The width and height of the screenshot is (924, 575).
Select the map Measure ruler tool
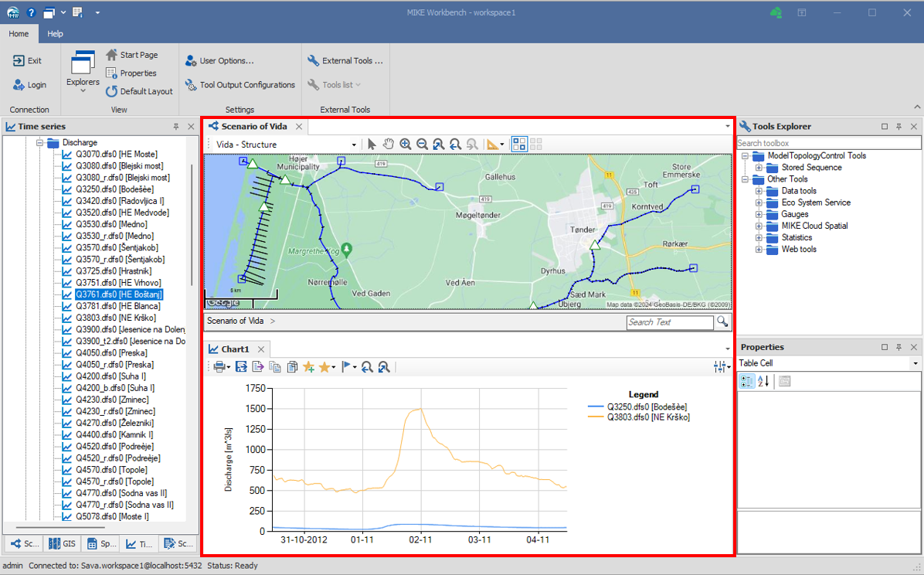pyautogui.click(x=492, y=145)
